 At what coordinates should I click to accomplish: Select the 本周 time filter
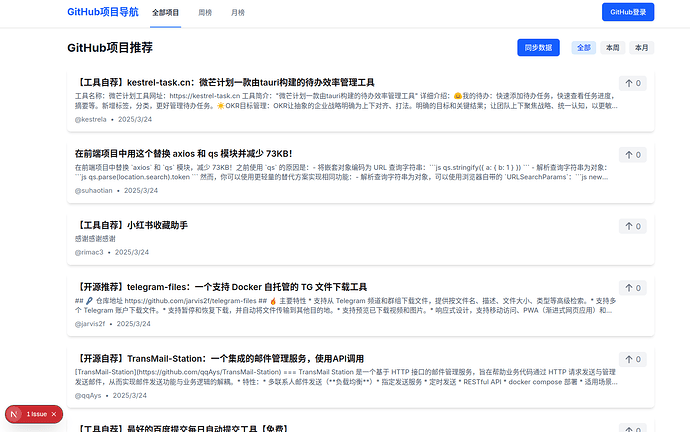(x=613, y=48)
